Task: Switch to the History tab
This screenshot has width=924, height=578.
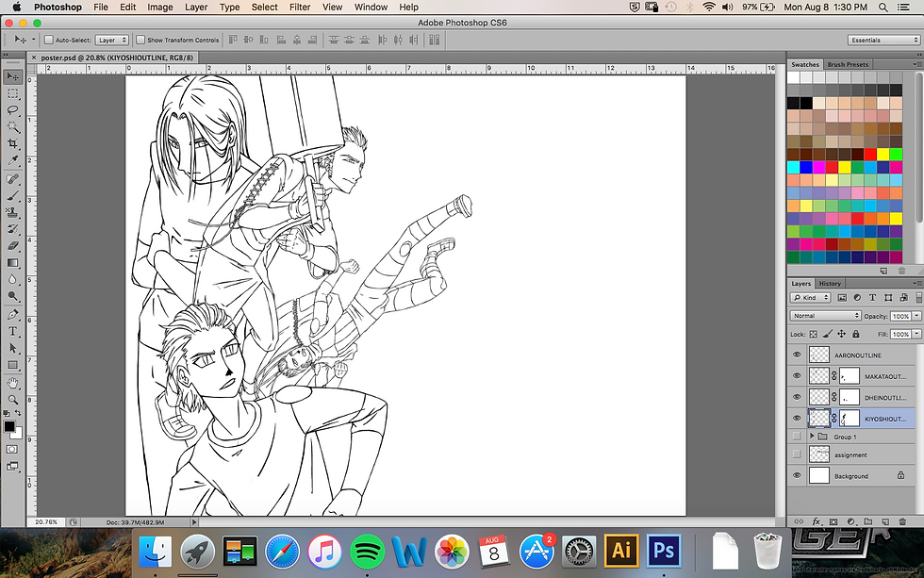Action: (830, 283)
